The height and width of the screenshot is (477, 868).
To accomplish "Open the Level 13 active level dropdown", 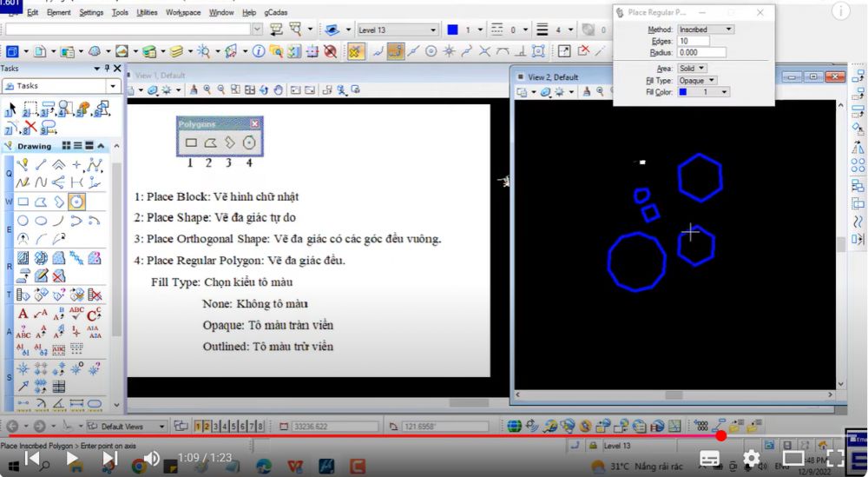I will click(397, 30).
